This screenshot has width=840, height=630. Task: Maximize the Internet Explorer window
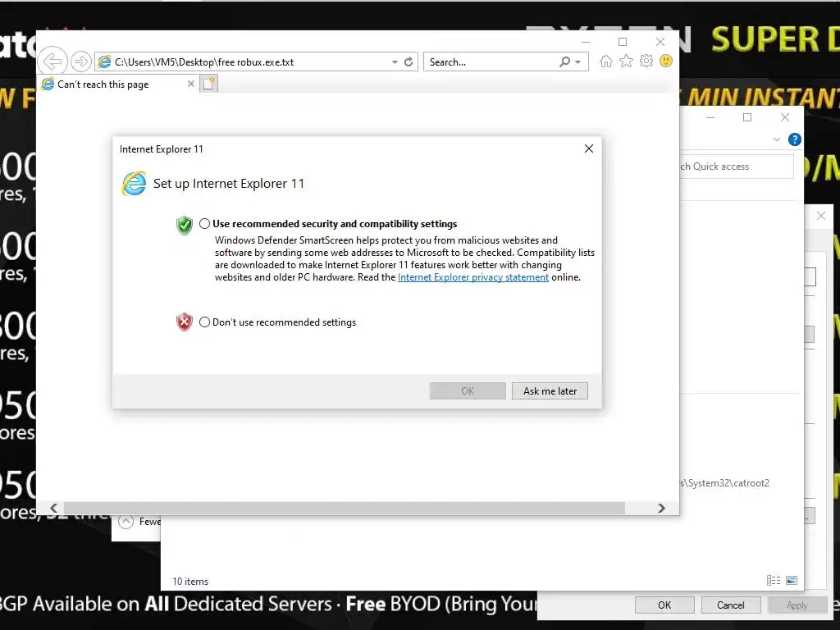(x=623, y=42)
